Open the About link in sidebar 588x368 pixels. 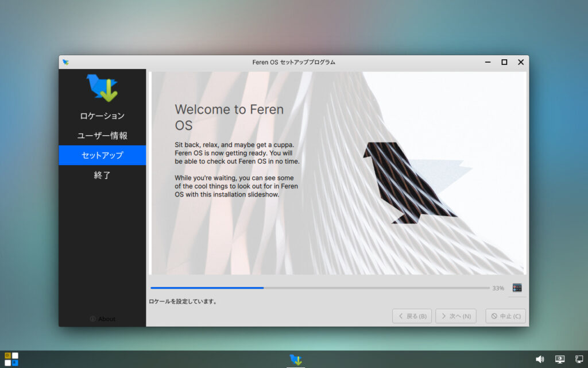(x=102, y=319)
